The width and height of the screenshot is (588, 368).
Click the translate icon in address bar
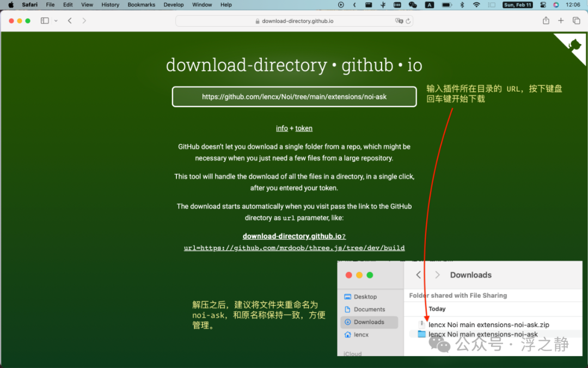click(x=399, y=21)
